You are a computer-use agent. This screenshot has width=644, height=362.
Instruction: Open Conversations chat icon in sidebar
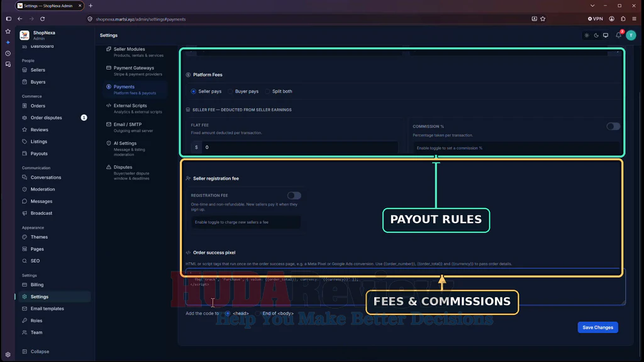pyautogui.click(x=25, y=177)
